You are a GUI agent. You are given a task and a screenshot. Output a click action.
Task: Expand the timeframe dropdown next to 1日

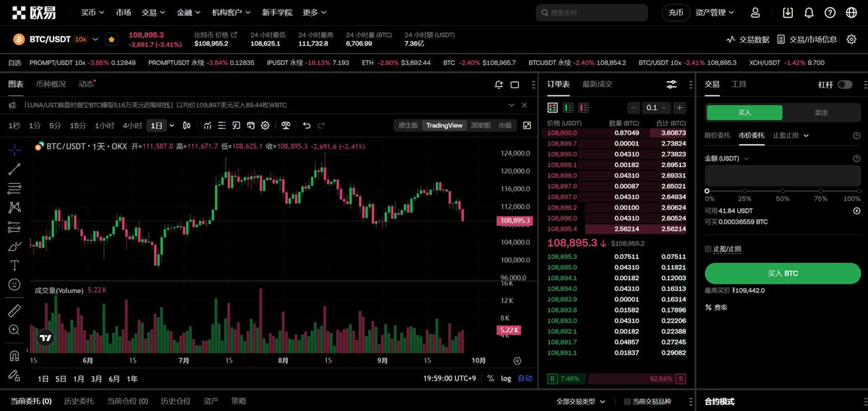click(171, 125)
